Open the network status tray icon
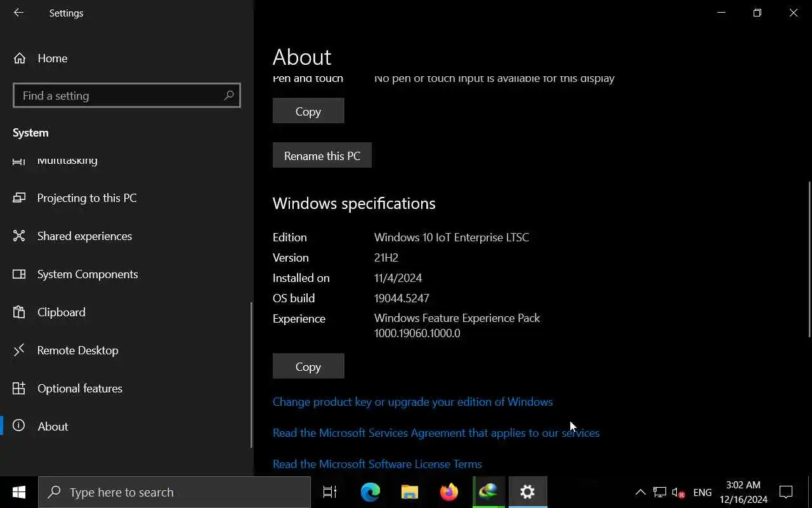812x508 pixels. pyautogui.click(x=660, y=492)
